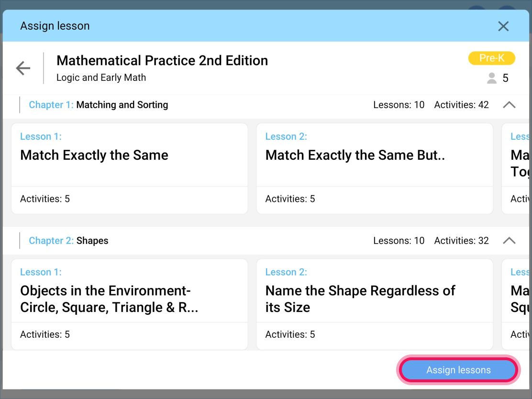Collapse Chapter 2 Shapes chevron

click(x=509, y=241)
